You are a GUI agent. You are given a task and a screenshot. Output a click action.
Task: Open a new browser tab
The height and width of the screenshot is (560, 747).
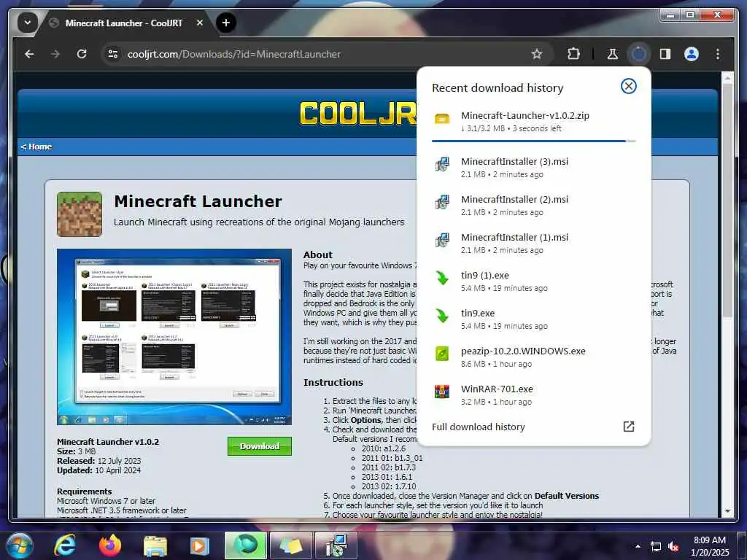tap(226, 23)
